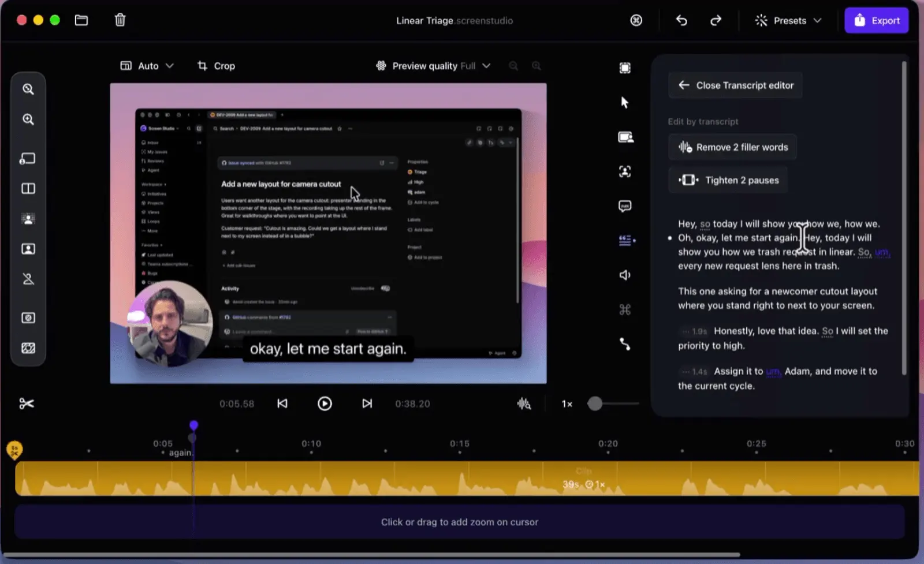The image size is (924, 564).
Task: Click the zoom out magnifier left of zoom in, above preview
Action: [513, 66]
